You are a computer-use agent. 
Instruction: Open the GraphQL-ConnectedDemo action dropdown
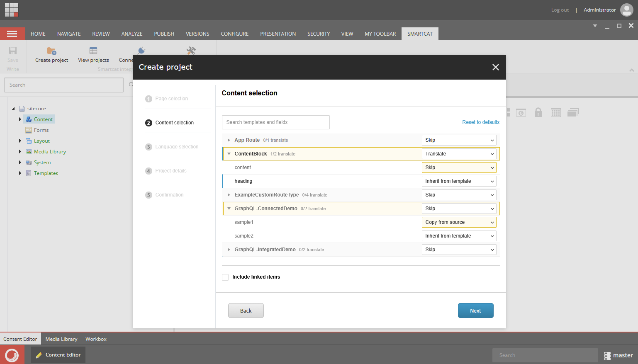(459, 209)
